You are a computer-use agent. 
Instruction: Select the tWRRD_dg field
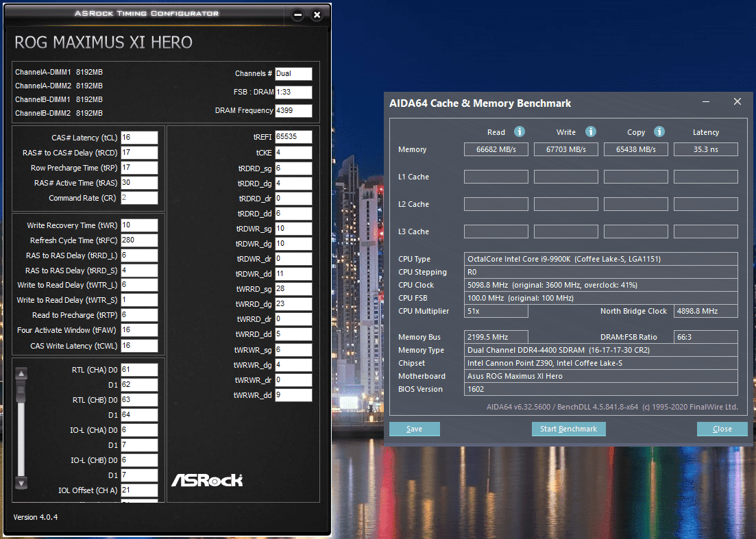(293, 304)
